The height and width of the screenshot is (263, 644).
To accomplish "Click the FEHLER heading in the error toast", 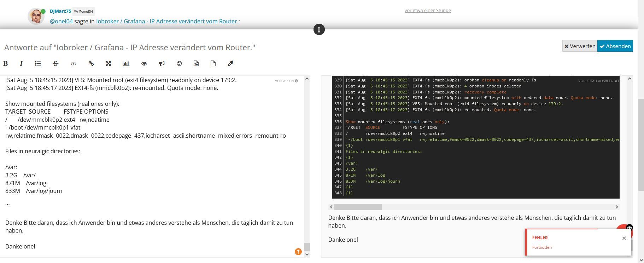I will pos(540,238).
